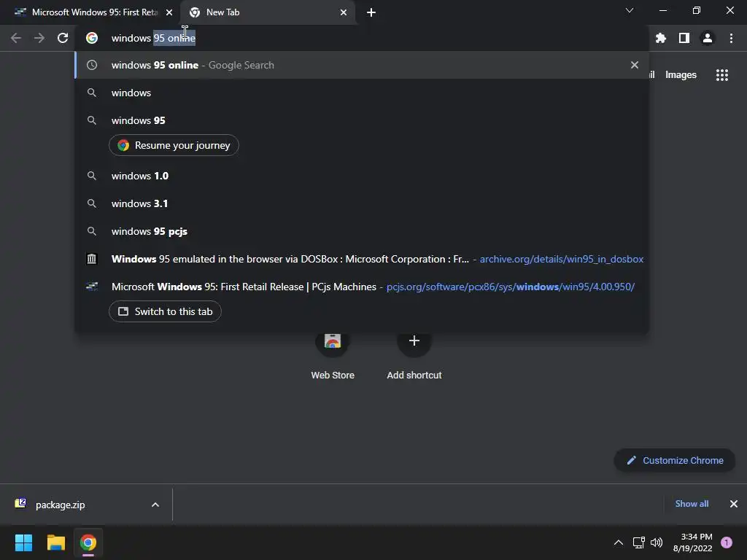
Task: Toggle the side panel icon
Action: (x=684, y=38)
